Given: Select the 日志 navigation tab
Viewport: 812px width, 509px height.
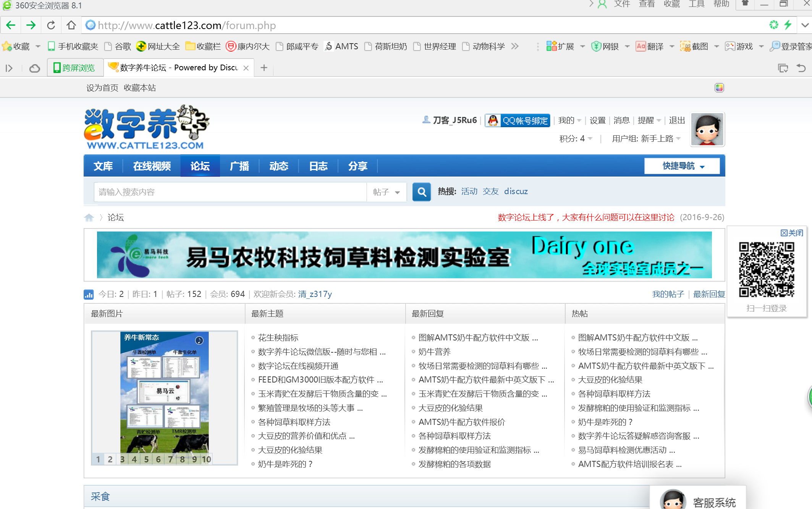Looking at the screenshot, I should click(318, 166).
